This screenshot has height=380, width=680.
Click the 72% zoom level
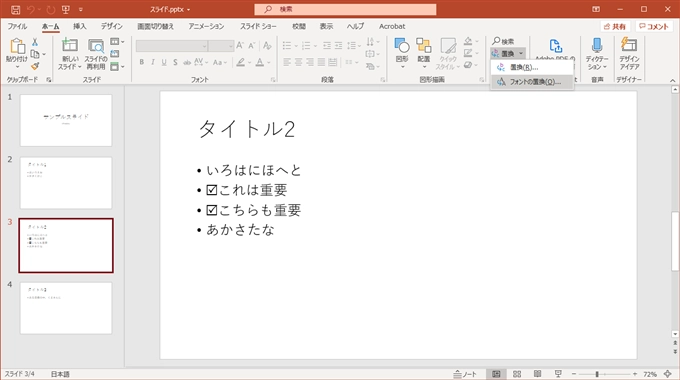[x=650, y=374]
